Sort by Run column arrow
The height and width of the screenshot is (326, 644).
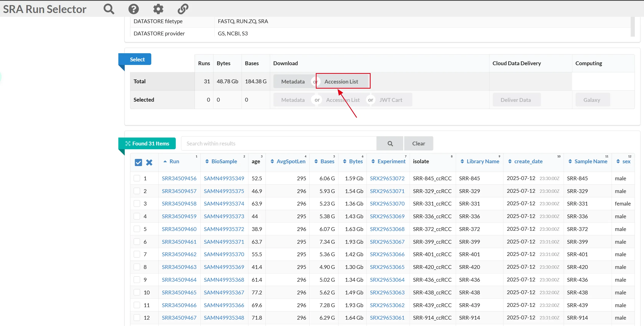coord(165,161)
